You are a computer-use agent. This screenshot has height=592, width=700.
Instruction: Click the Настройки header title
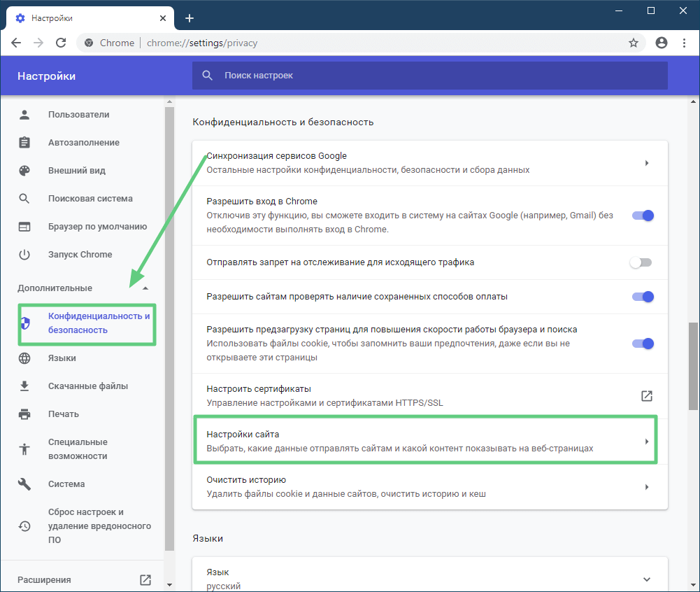(x=46, y=76)
